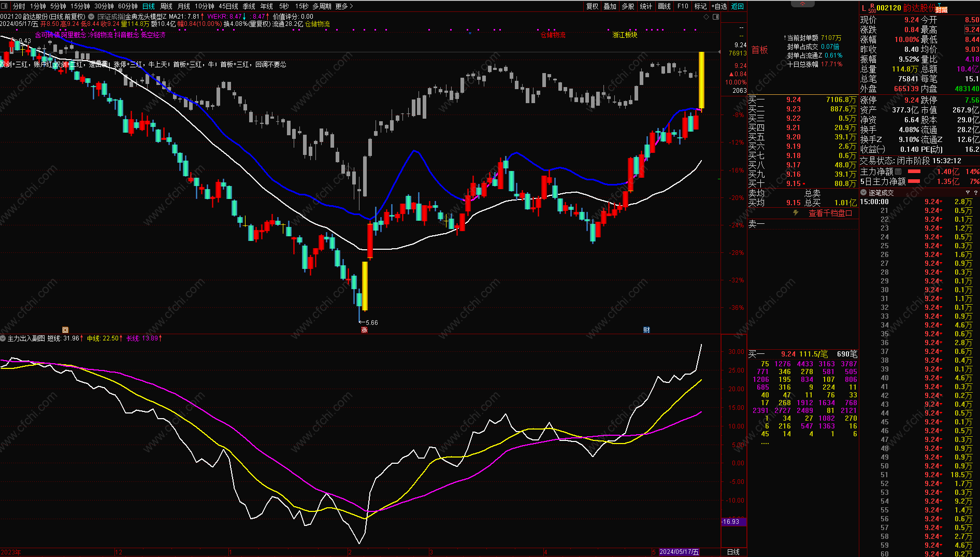Click the lightning bolt icon beside 查看千档盘口
The image size is (980, 557).
796,213
